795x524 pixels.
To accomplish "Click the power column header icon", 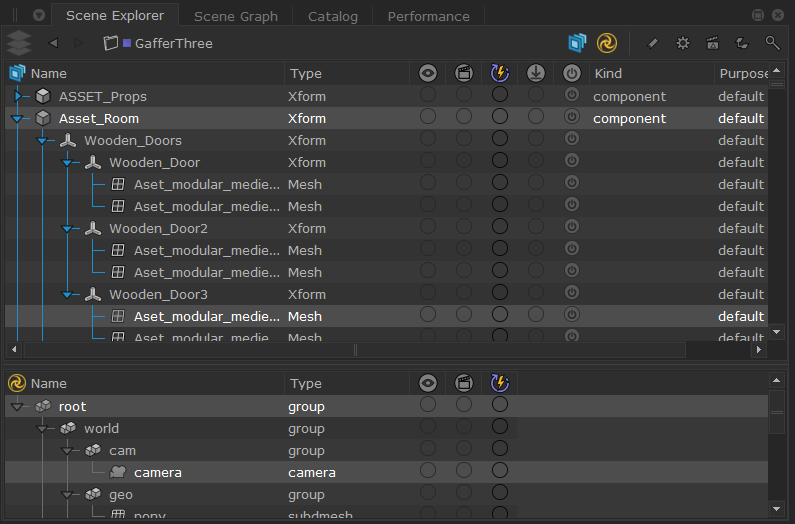I will [571, 73].
